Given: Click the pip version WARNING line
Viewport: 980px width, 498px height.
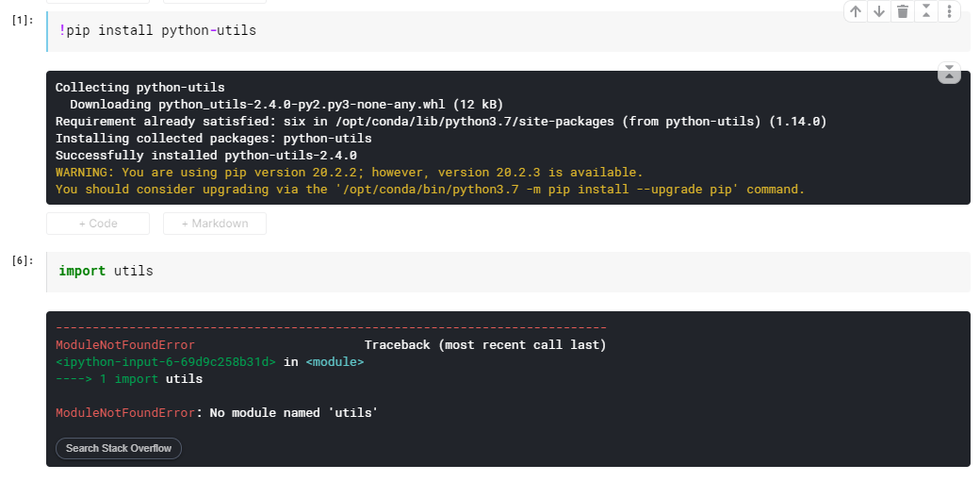Looking at the screenshot, I should (349, 173).
